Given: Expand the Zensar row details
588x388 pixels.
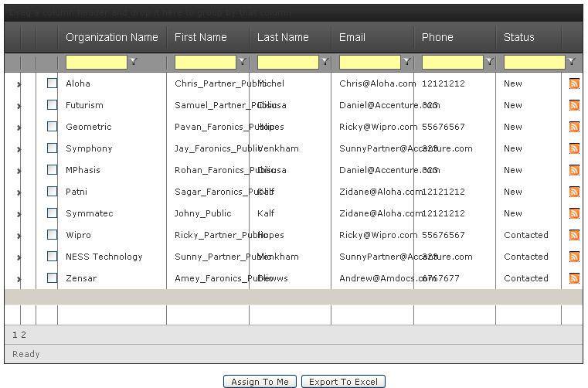Looking at the screenshot, I should click(x=19, y=280).
